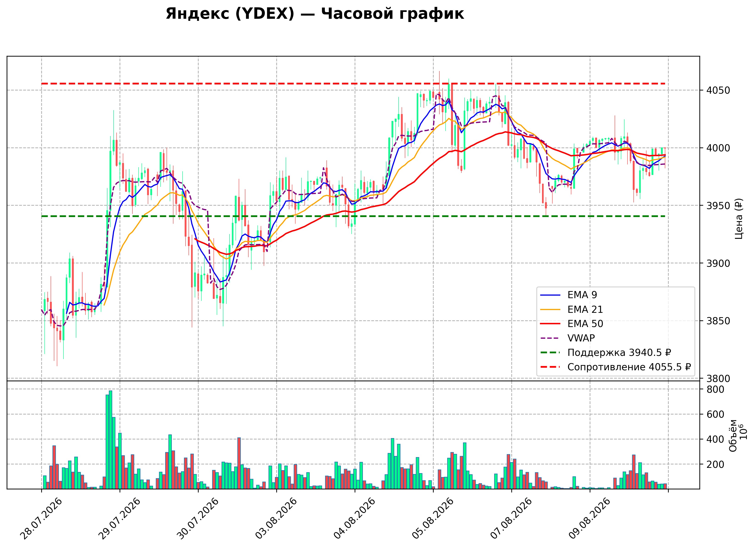This screenshot has width=756, height=548.
Task: Click the chart title Яндекс (YDEX) — Часовой график
Action: [x=315, y=14]
